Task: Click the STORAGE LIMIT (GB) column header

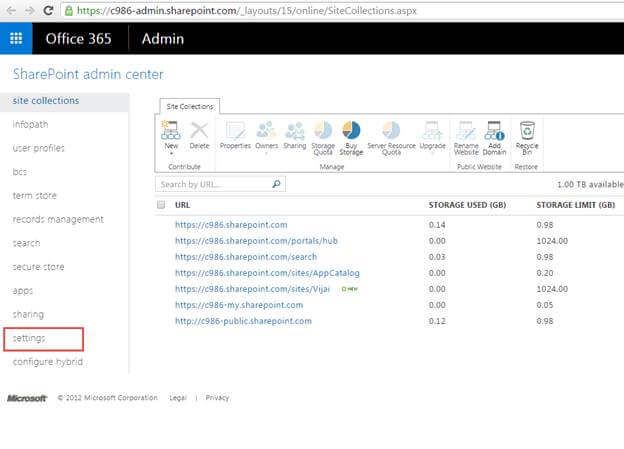Action: click(575, 205)
